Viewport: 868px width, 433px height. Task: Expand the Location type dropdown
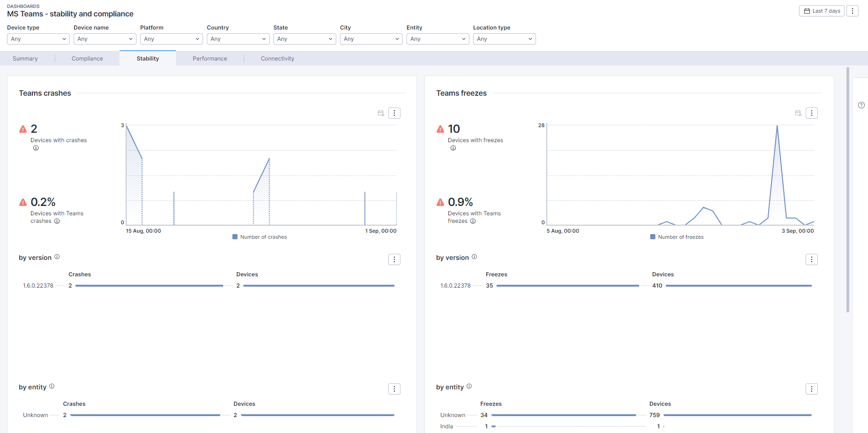(505, 39)
